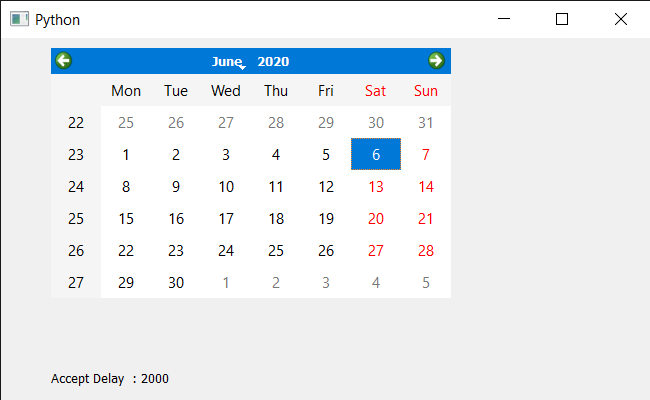Select Sunday June 28
The image size is (650, 400).
point(426,250)
